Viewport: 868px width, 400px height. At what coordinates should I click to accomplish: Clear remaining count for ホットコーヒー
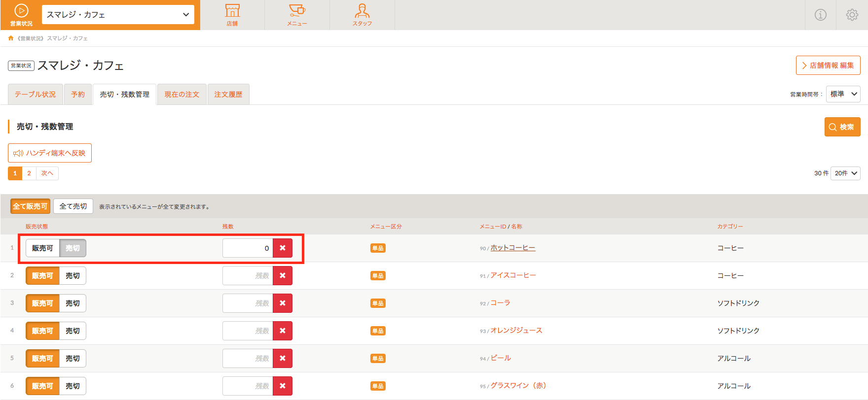click(x=283, y=248)
